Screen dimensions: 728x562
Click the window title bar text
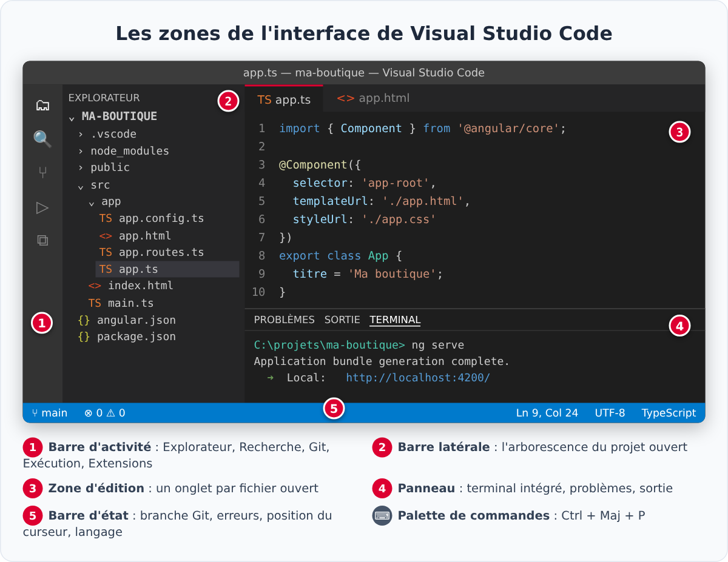point(364,73)
